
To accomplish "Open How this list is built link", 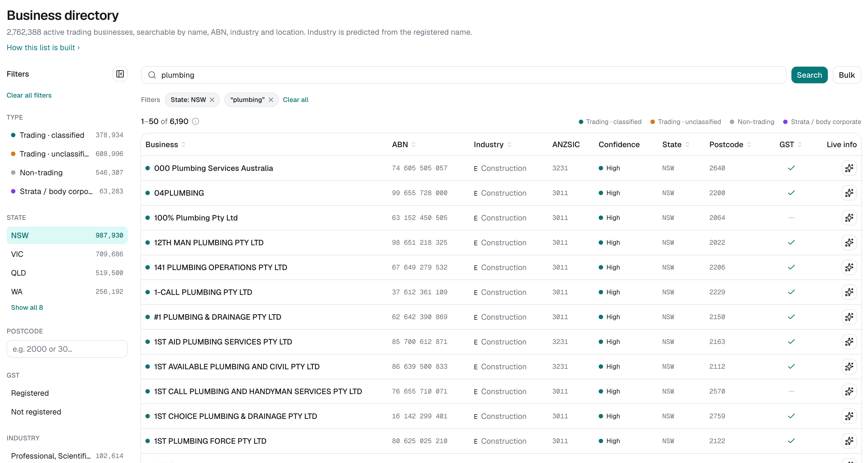I will click(x=43, y=48).
